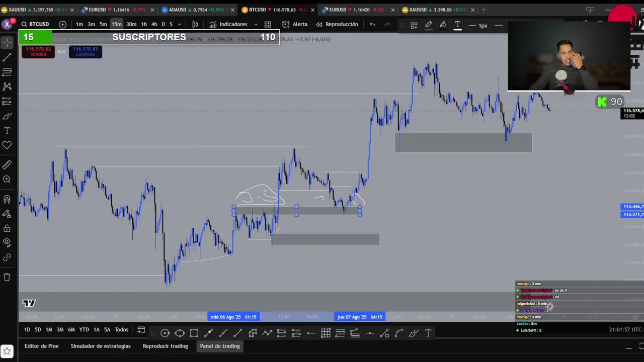The height and width of the screenshot is (362, 644).
Task: Click the add symbol plus icon
Action: point(62,24)
